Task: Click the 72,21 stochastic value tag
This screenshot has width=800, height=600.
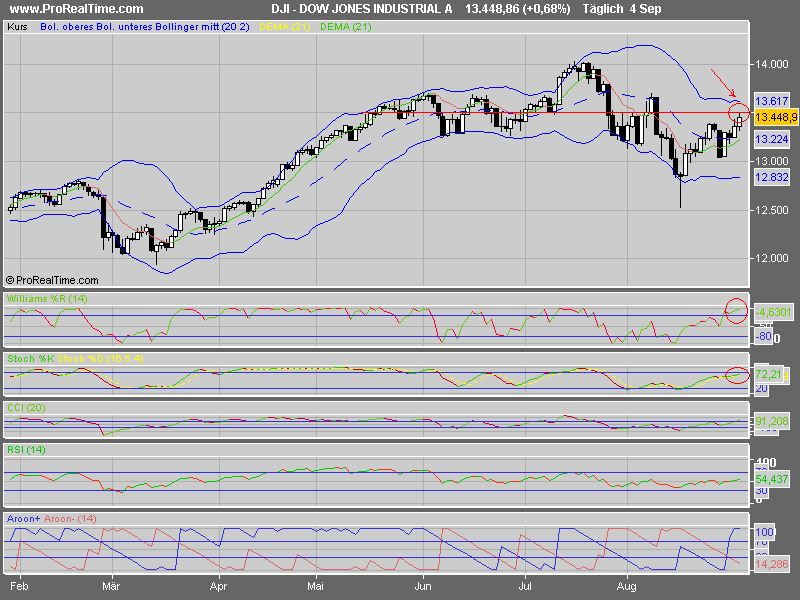Action: coord(768,374)
